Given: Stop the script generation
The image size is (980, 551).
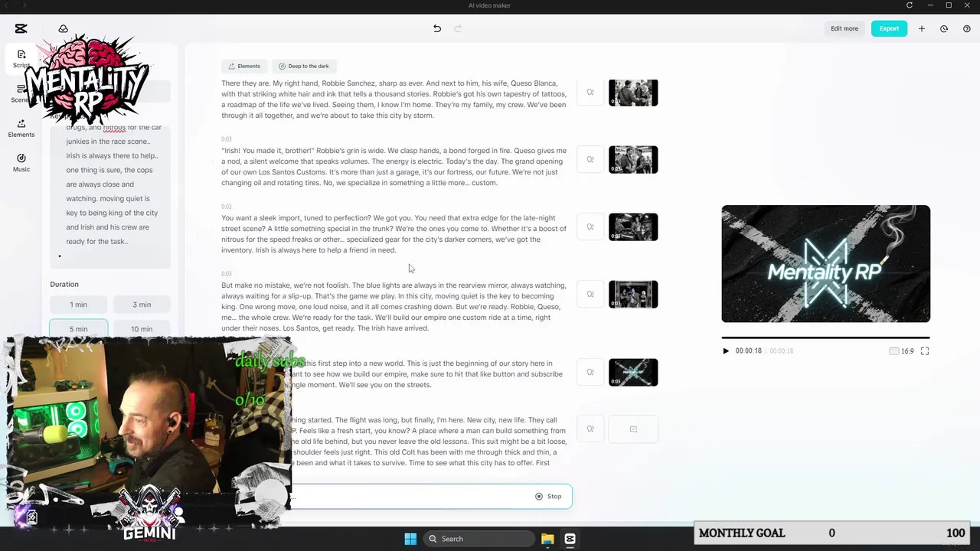Looking at the screenshot, I should (x=548, y=497).
